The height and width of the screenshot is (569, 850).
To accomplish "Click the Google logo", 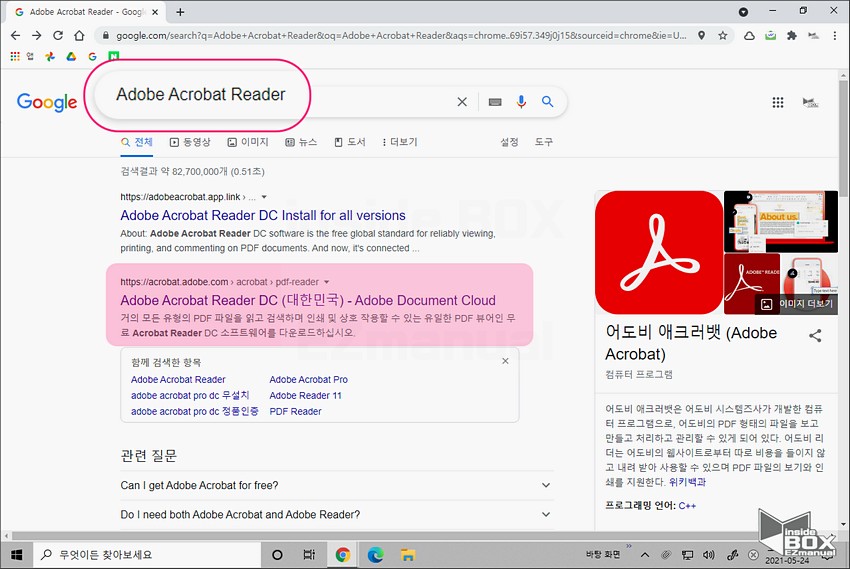I will click(47, 101).
